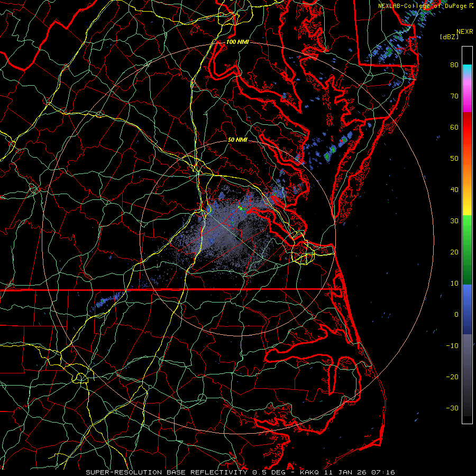Select the "-20" value on the dBZ scale
The image size is (476, 476).
[452, 377]
